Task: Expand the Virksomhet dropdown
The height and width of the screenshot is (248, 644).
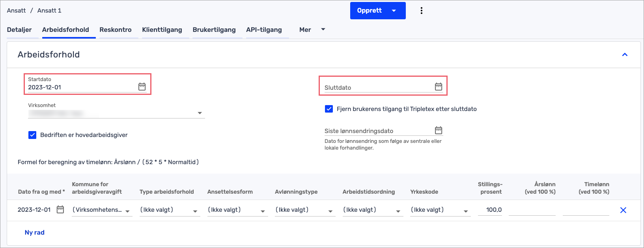Action: point(200,113)
